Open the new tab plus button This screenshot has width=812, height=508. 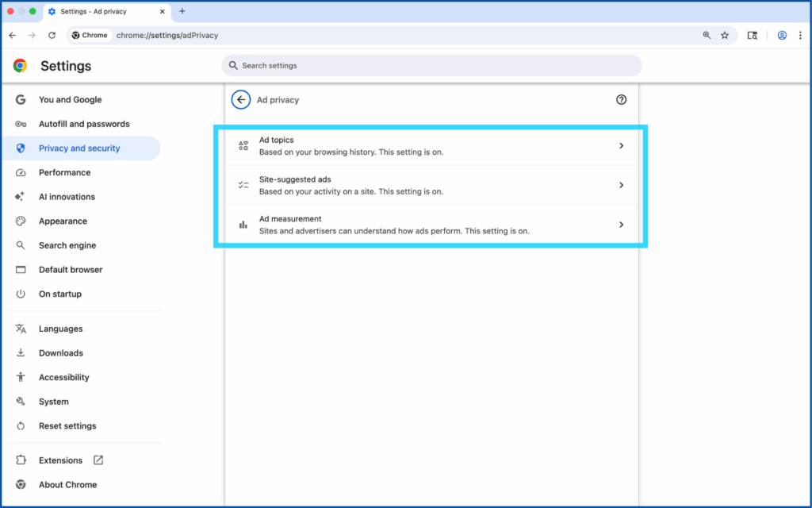(x=182, y=11)
